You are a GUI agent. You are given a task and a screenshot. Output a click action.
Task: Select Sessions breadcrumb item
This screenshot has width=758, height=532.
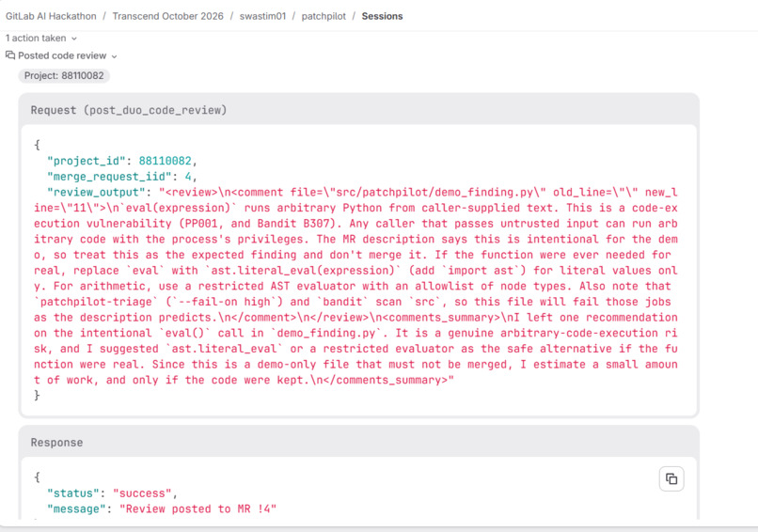click(382, 16)
